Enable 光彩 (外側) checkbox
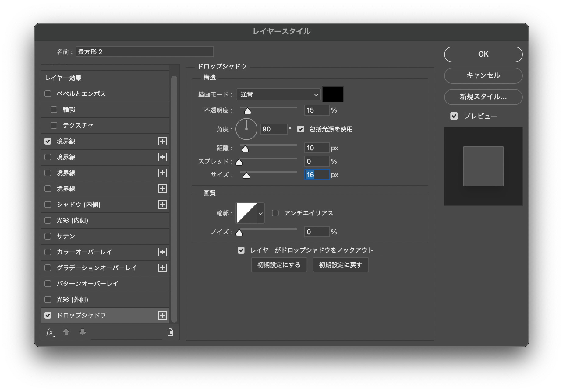 (48, 299)
